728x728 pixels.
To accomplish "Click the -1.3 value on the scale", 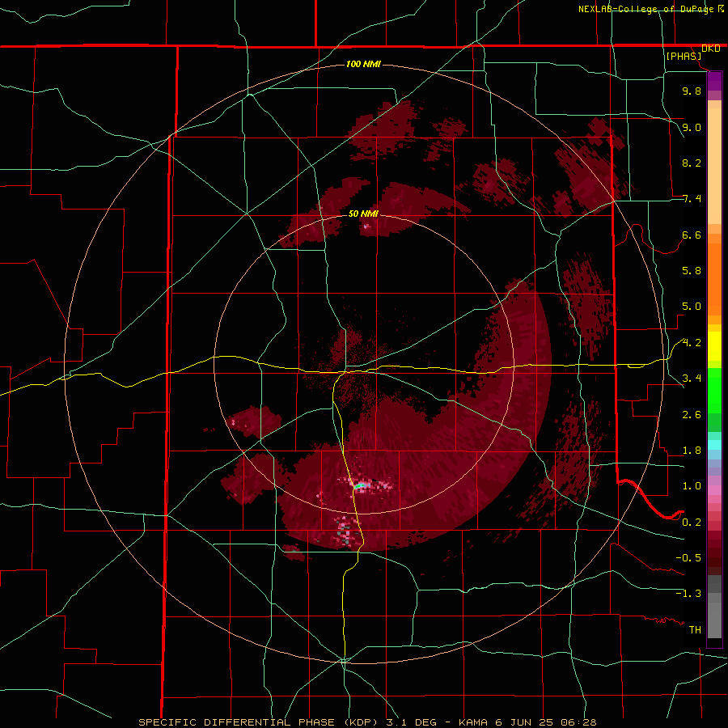I will [x=688, y=594].
